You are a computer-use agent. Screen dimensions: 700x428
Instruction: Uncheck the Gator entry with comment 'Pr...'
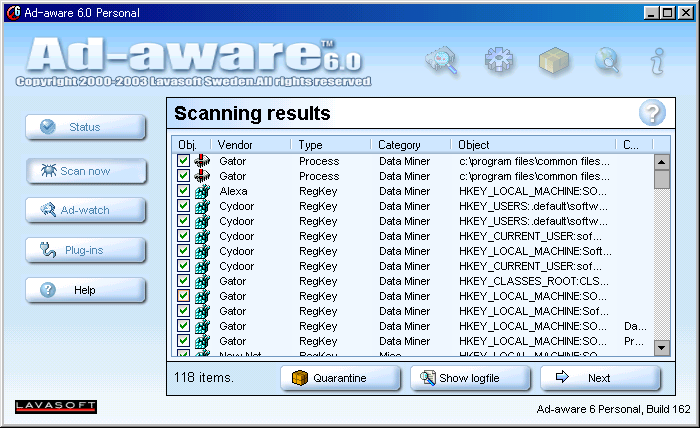(183, 341)
